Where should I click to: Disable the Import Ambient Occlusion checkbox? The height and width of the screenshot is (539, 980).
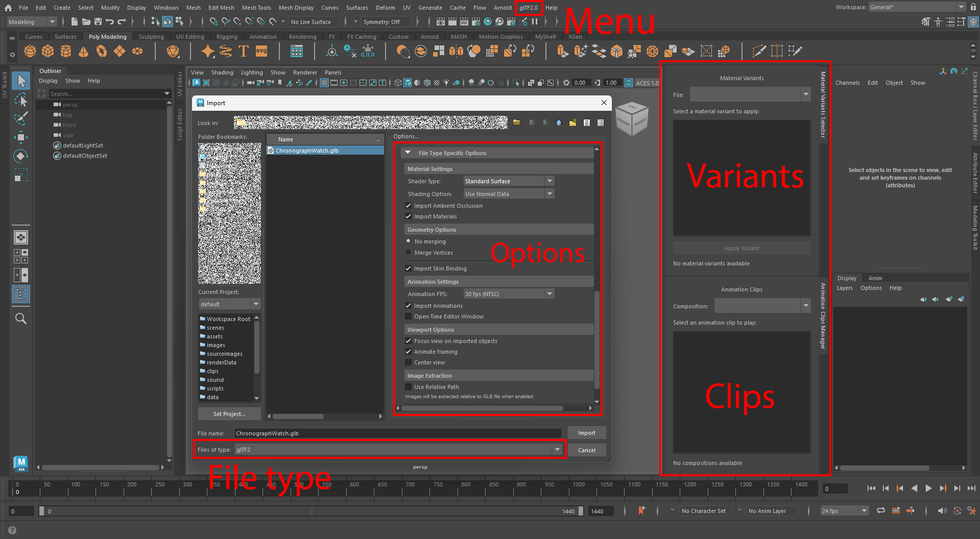pos(409,205)
